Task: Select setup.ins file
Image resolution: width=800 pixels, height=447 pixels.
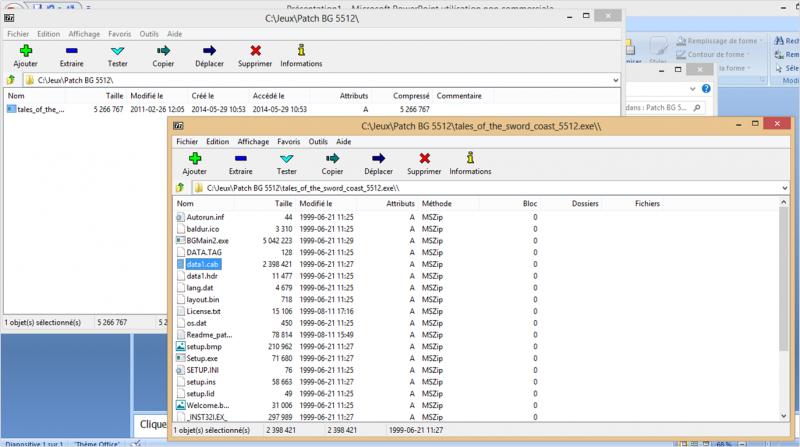Action: point(201,381)
